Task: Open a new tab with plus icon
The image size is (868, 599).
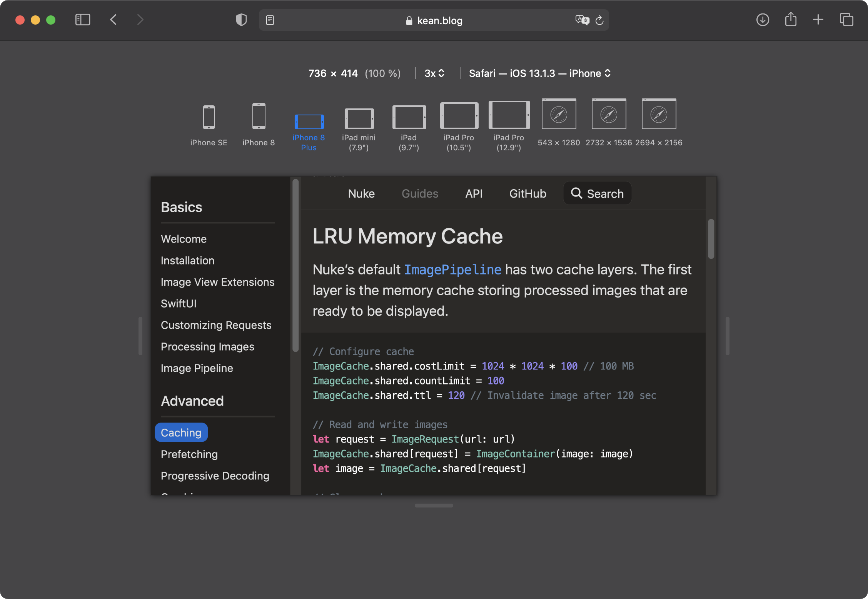Action: [x=818, y=20]
